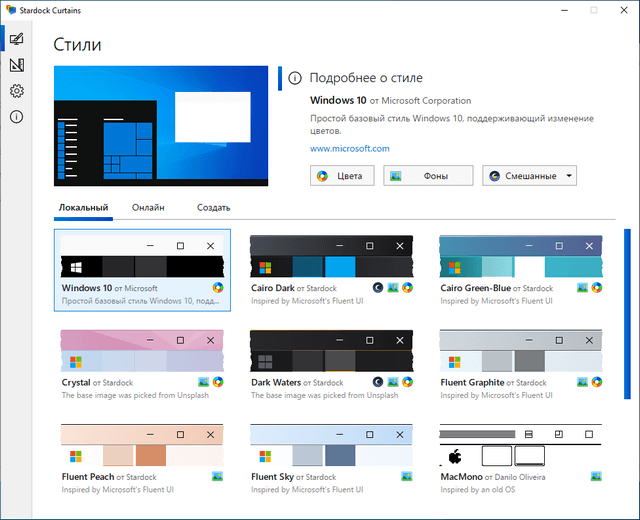The width and height of the screenshot is (640, 520).
Task: Switch to the Создать tab
Action: [213, 208]
